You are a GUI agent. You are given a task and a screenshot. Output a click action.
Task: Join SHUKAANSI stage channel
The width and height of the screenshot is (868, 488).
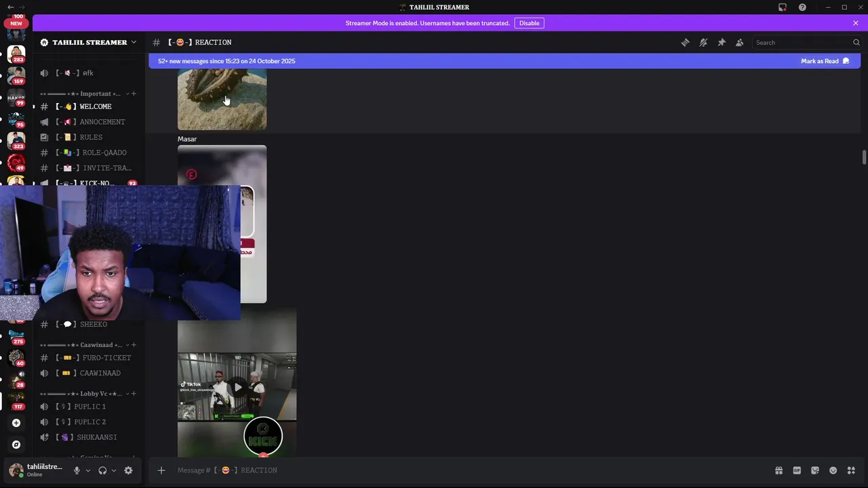point(88,437)
